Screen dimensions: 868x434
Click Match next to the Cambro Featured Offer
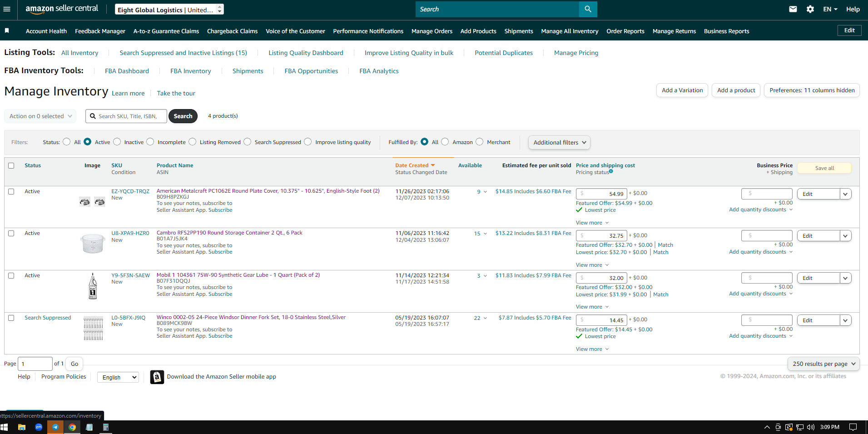[665, 245]
